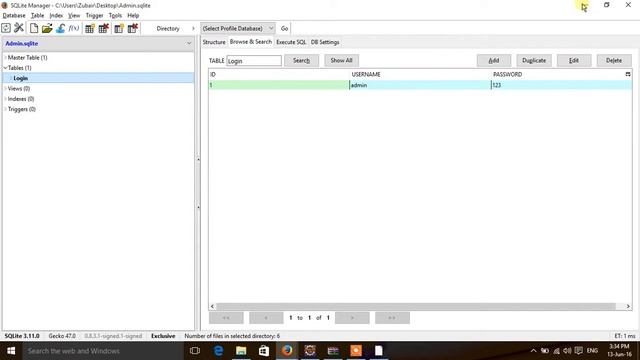Viewport: 640px width, 360px height.
Task: Expand the Triggers (0) node
Action: 5,109
